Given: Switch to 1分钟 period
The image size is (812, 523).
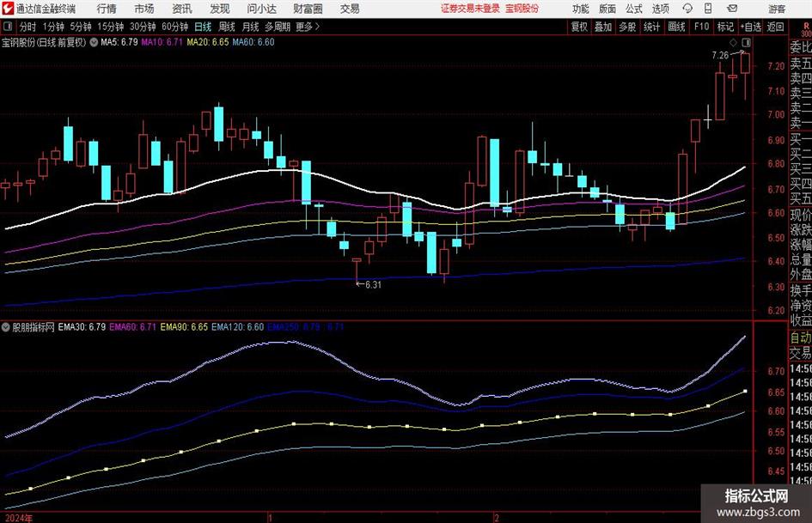Looking at the screenshot, I should (53, 27).
